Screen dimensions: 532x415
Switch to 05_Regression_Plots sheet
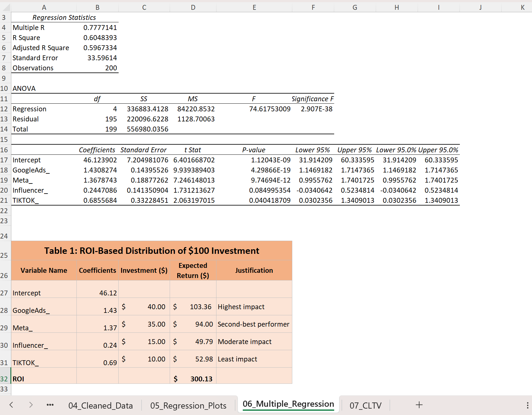pyautogui.click(x=188, y=406)
